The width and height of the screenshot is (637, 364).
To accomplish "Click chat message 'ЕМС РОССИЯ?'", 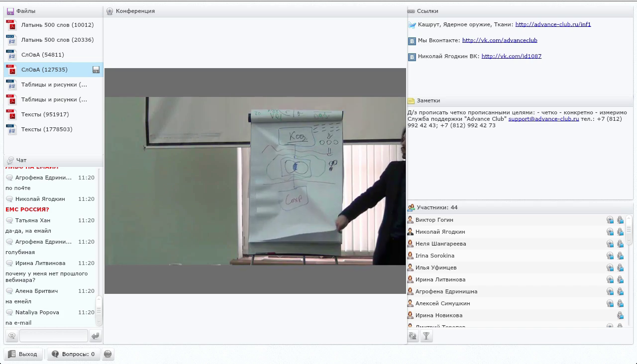I will 27,209.
